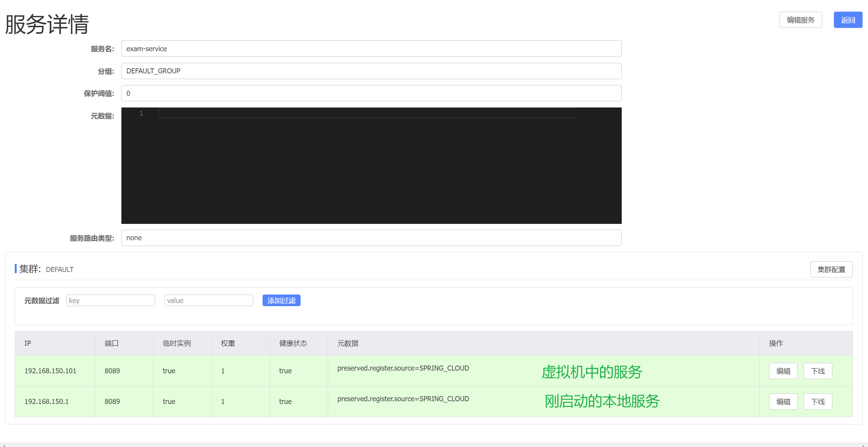Click the 服务路由类型 none field
Viewport: 868px width, 447px height.
pos(371,238)
